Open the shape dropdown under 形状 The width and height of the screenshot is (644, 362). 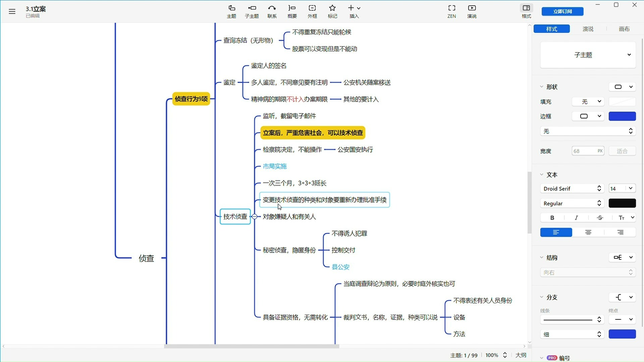tap(622, 86)
